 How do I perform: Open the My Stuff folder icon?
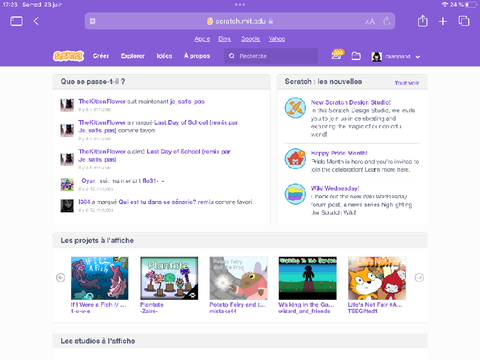(x=356, y=56)
